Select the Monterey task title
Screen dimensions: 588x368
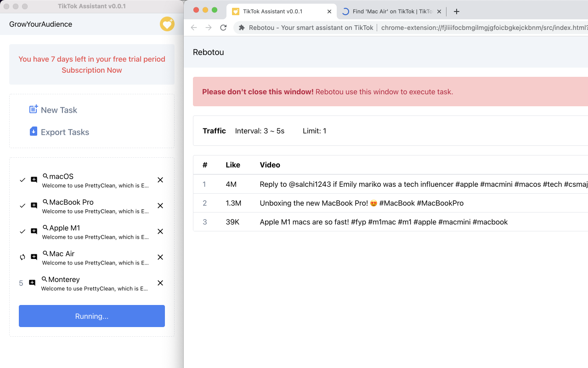(64, 279)
